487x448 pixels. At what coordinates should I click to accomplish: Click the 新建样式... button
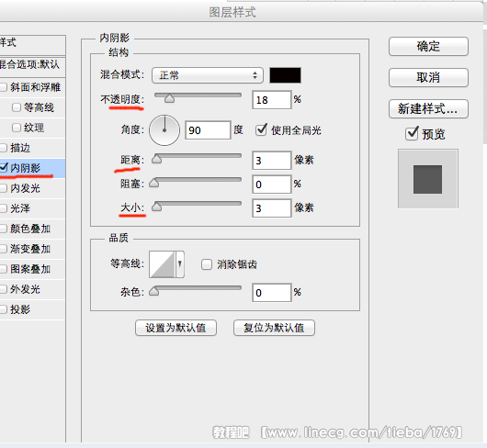click(x=428, y=108)
